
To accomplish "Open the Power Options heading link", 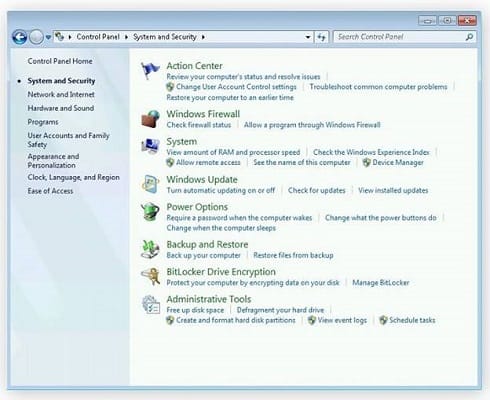I will pyautogui.click(x=197, y=207).
